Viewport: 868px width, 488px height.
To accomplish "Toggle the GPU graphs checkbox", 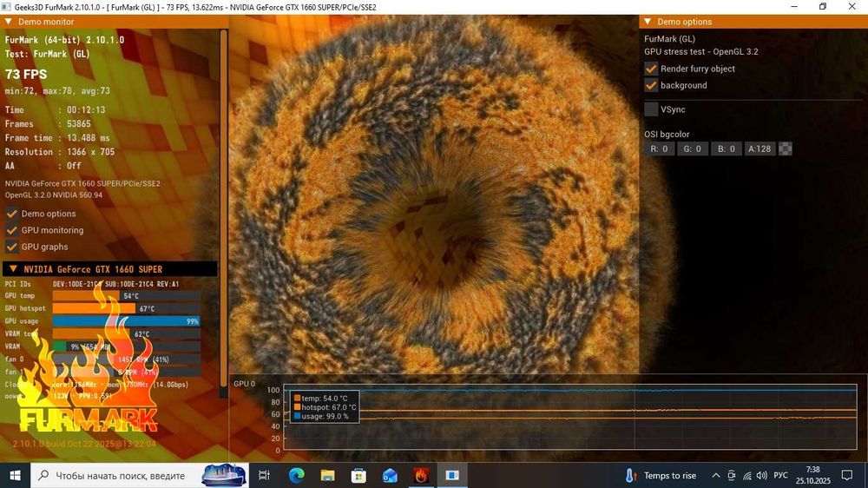I will coord(11,247).
